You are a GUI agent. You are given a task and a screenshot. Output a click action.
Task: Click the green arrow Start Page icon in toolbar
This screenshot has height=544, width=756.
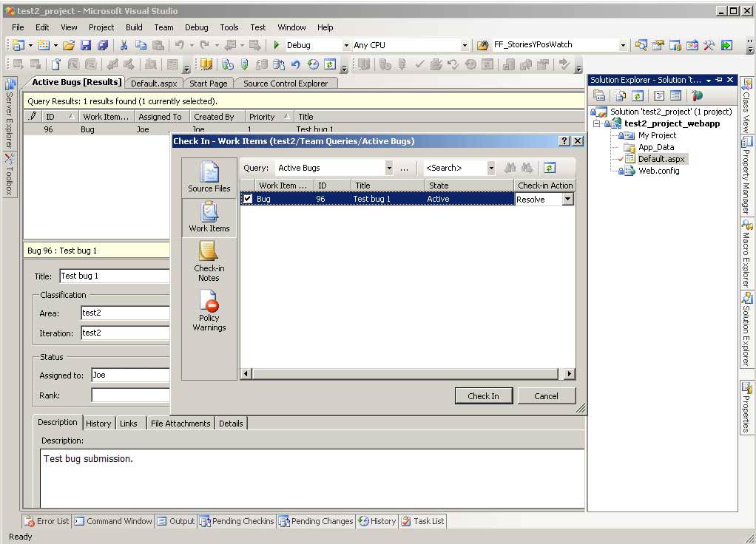tap(726, 45)
